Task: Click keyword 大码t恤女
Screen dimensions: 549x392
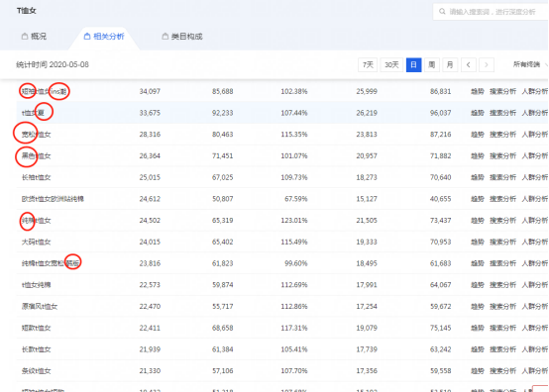Action: [x=36, y=242]
